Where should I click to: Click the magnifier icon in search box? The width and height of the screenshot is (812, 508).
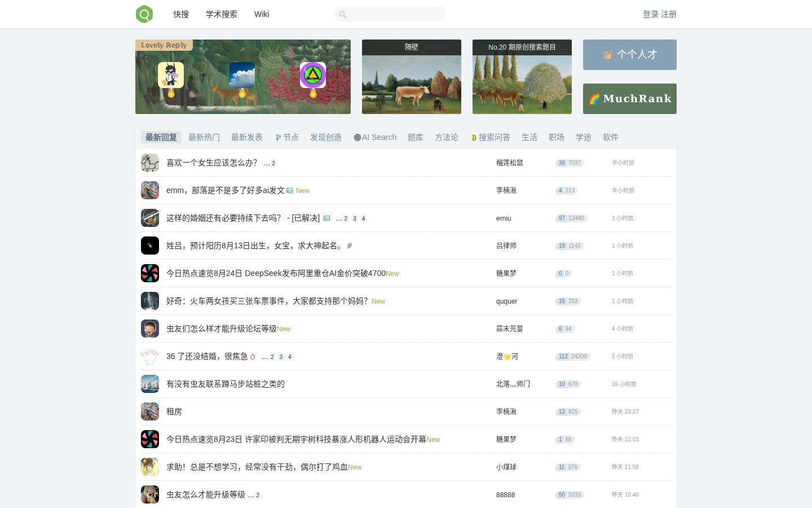[x=342, y=15]
